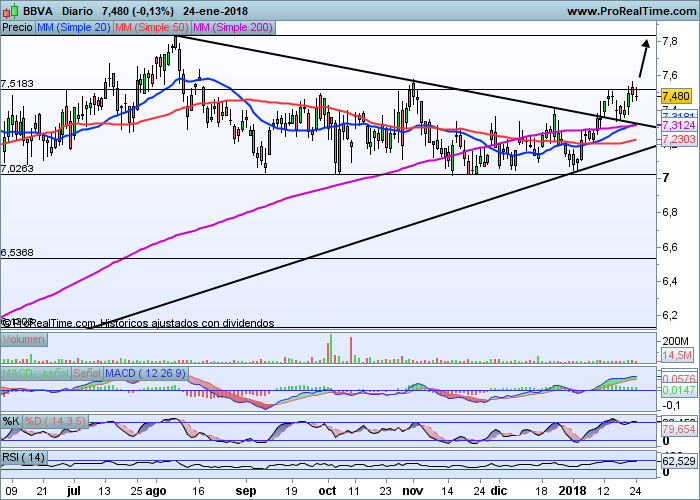Click the red 7,2303 moving average value tag
This screenshot has height=500, width=700.
tap(678, 141)
